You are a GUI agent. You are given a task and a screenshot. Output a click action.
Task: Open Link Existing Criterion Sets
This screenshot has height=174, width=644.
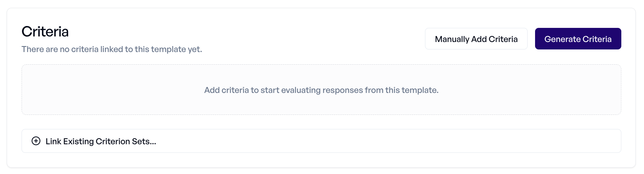coord(321,141)
